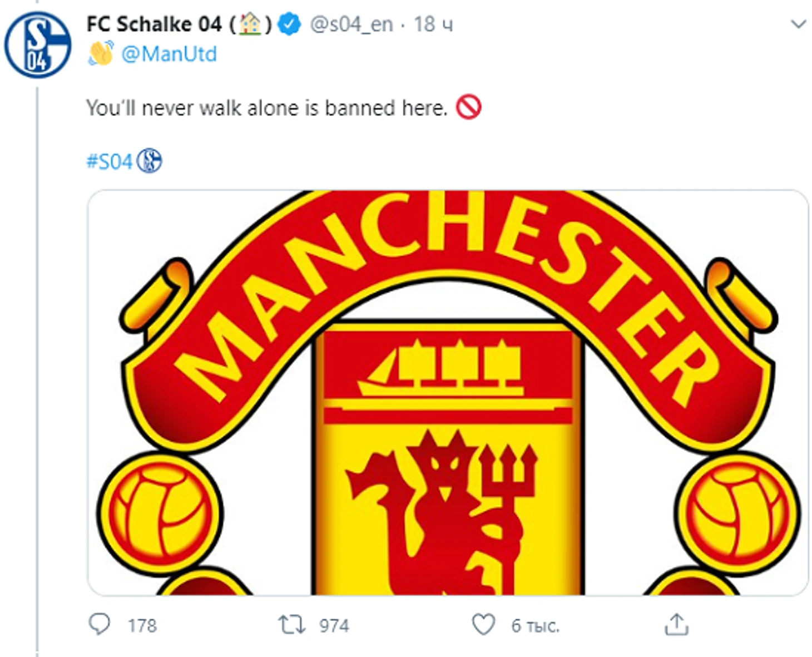Enlarge the Manchester United crest image
This screenshot has width=812, height=657.
click(x=448, y=393)
